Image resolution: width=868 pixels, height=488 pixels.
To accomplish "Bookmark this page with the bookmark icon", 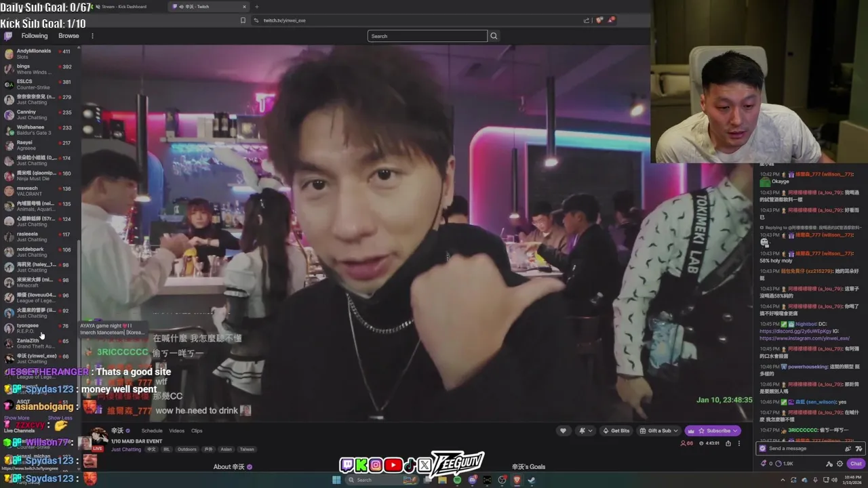I will 243,20.
